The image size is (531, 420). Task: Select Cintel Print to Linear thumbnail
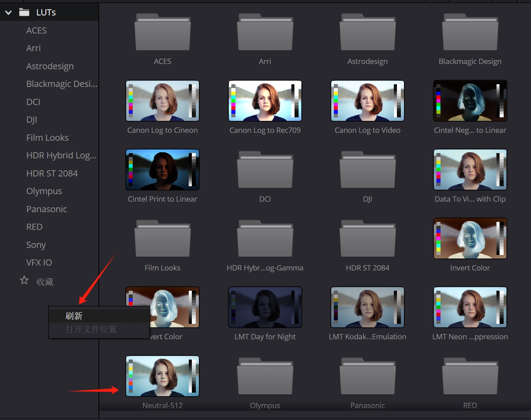point(162,169)
